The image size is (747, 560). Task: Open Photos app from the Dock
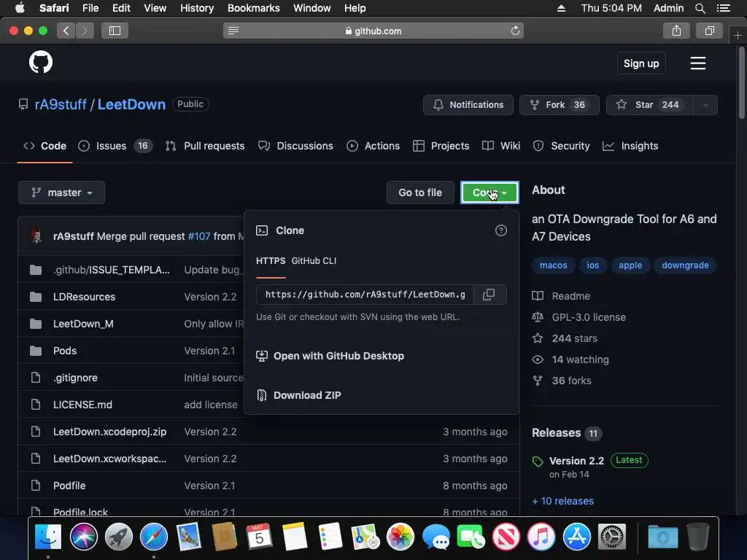[x=400, y=536]
